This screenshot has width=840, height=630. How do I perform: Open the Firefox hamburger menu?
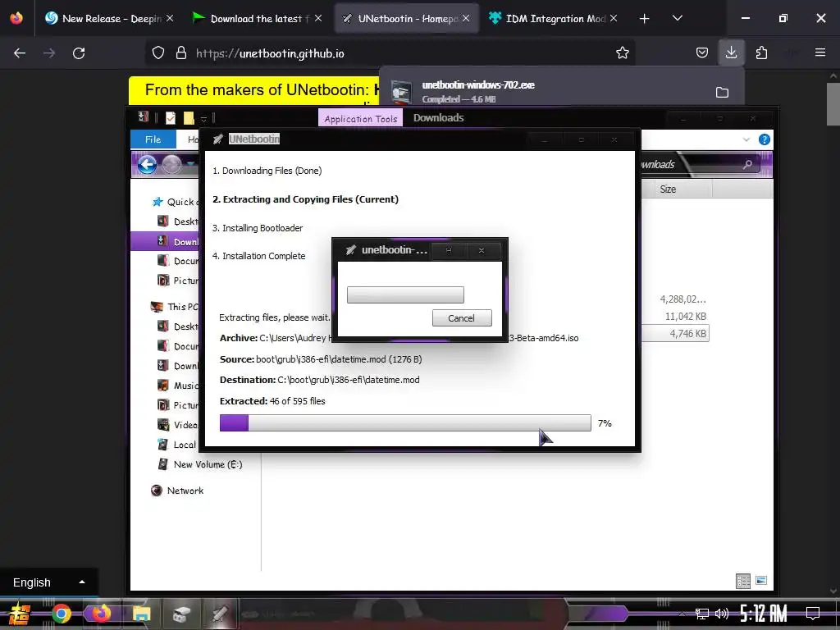819,52
